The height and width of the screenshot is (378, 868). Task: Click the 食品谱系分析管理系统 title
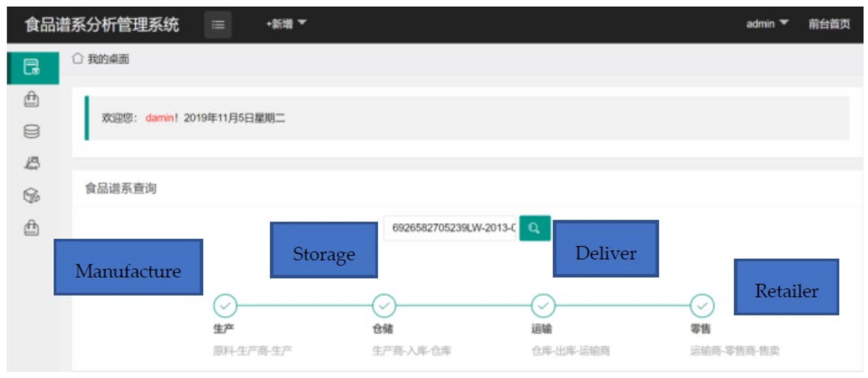click(x=102, y=24)
